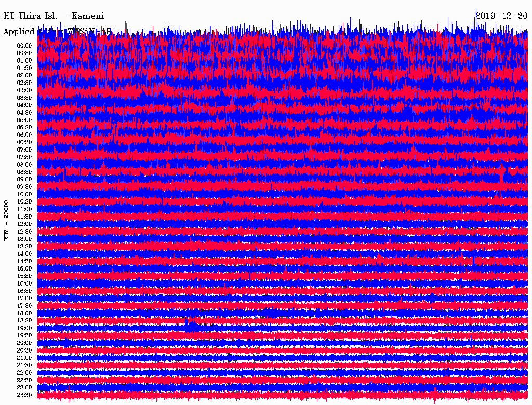Select the 12:00 time label

[24, 224]
